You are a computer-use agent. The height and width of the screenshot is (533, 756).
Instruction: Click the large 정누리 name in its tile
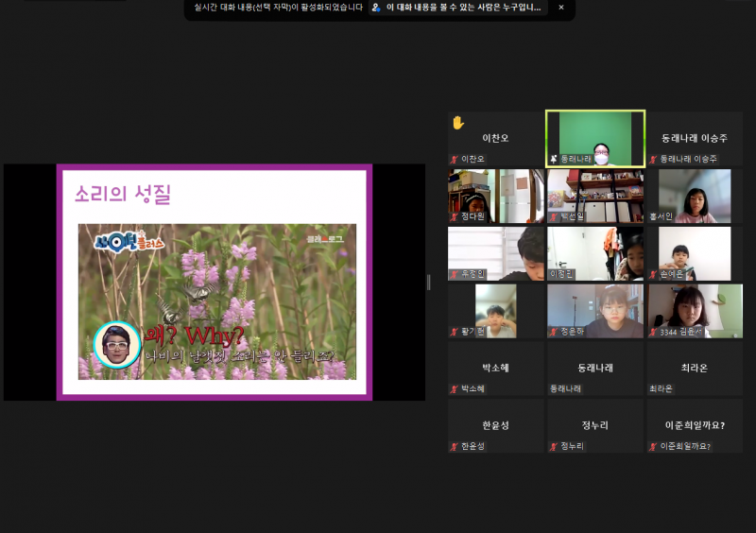pyautogui.click(x=595, y=425)
